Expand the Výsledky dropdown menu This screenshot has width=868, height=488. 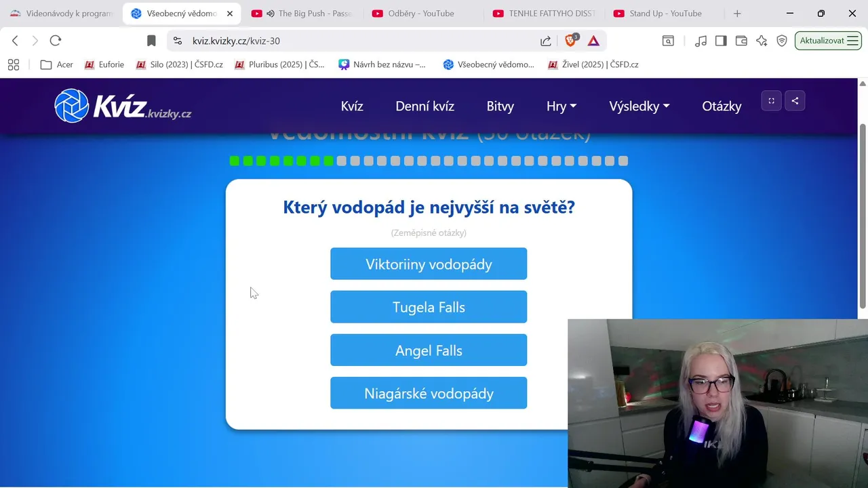coord(639,106)
